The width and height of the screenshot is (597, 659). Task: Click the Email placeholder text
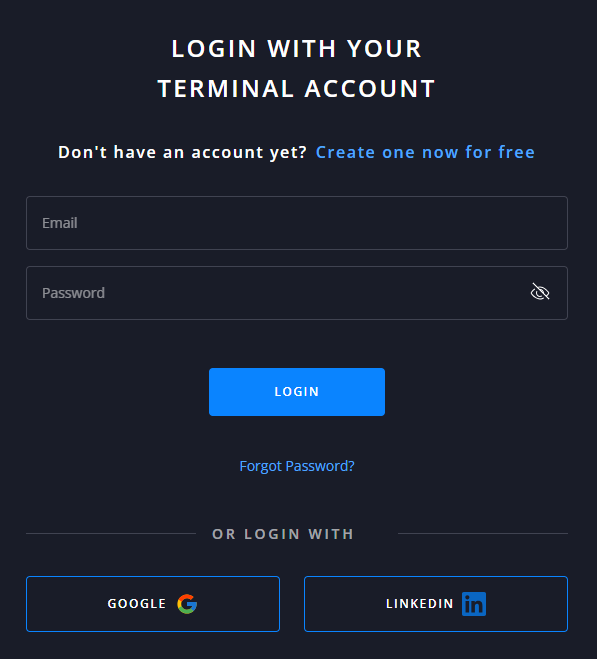[x=60, y=223]
